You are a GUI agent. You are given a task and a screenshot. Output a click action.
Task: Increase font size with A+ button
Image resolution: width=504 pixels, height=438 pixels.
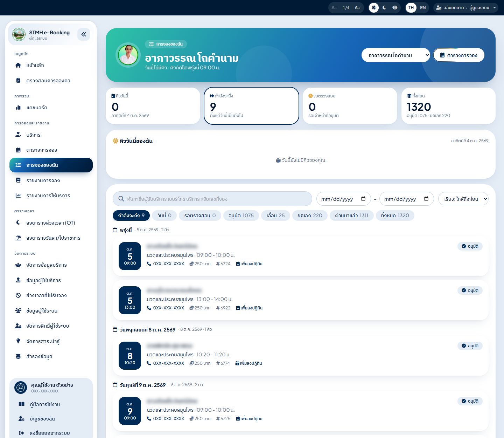pyautogui.click(x=357, y=8)
